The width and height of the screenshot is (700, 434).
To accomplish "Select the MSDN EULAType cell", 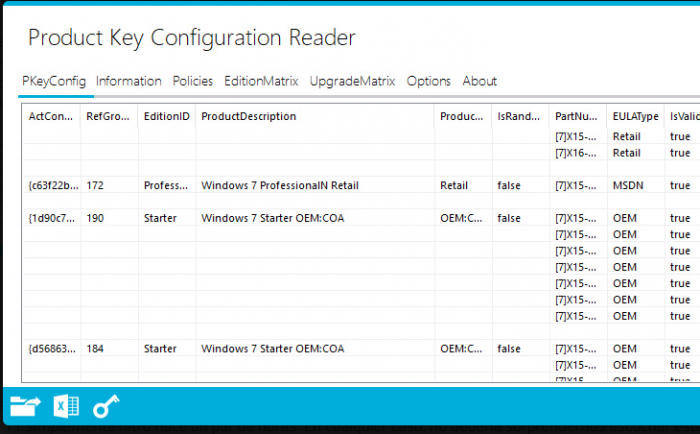I will [x=628, y=185].
